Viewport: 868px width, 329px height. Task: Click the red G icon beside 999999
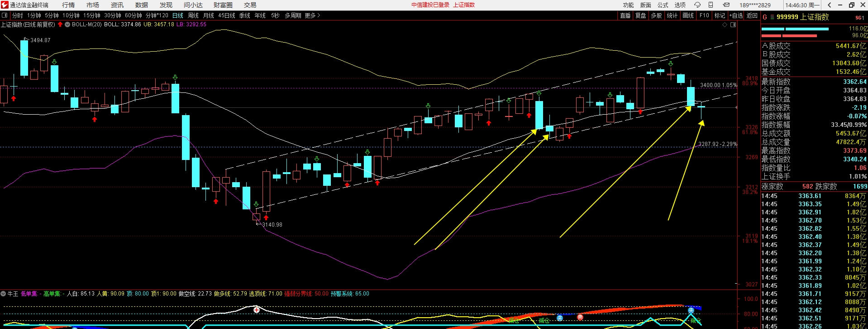click(765, 17)
